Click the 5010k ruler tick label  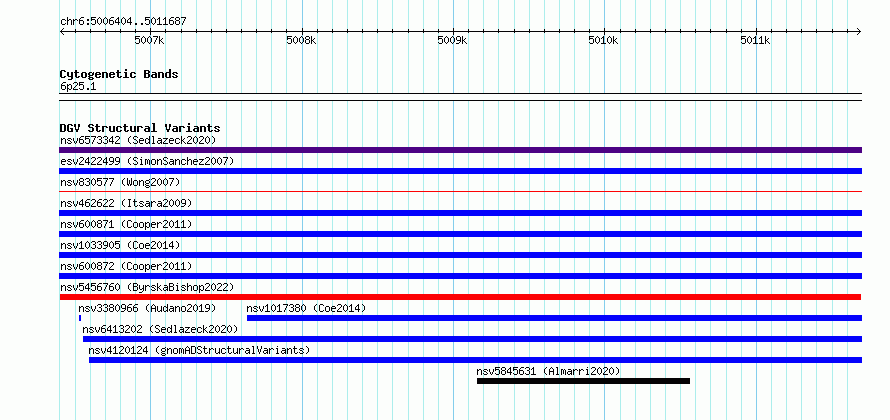[603, 41]
